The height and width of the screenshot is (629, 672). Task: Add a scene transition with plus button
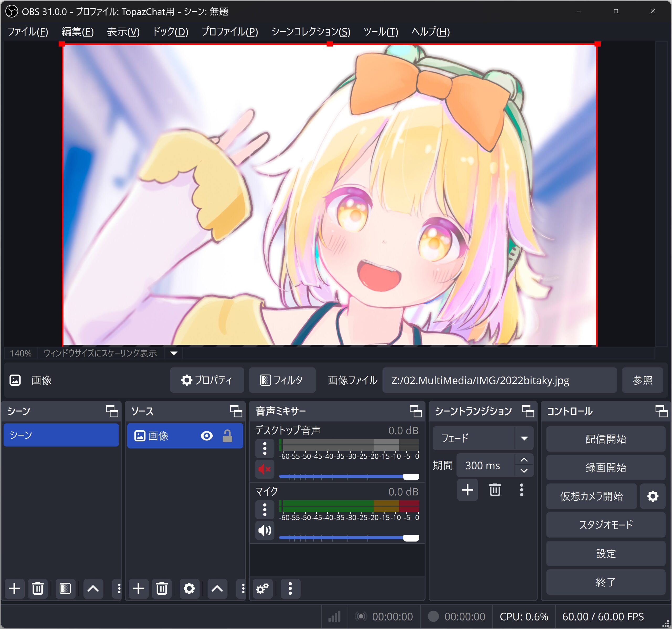[468, 490]
